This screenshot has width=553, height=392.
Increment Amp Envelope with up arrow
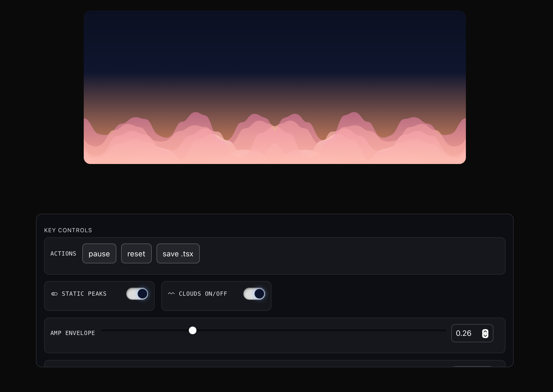point(485,331)
